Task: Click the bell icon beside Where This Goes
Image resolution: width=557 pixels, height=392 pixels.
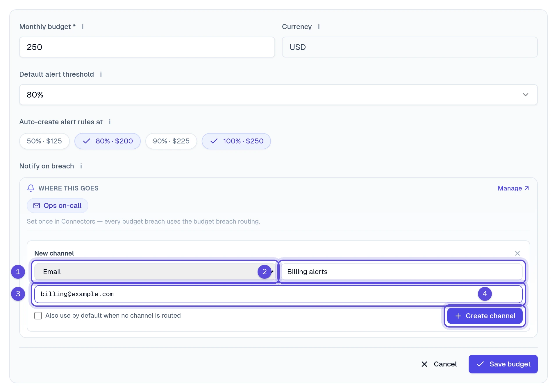Action: pos(31,188)
